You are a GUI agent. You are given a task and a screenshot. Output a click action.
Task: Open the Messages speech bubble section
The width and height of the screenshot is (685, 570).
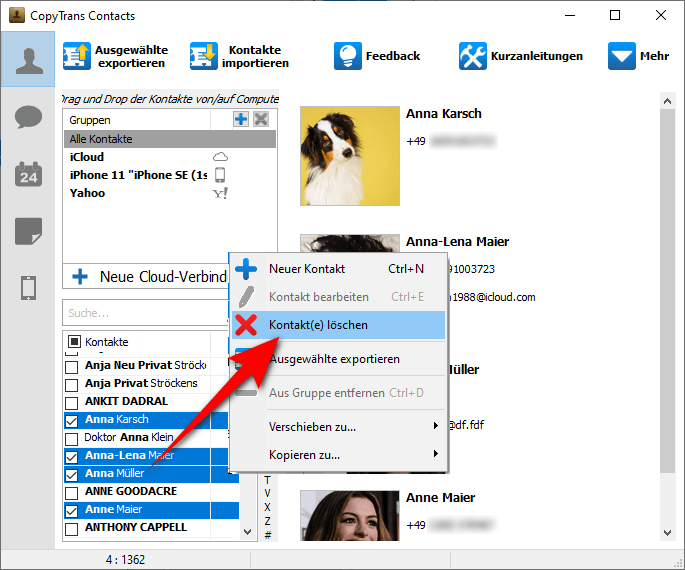(x=28, y=117)
